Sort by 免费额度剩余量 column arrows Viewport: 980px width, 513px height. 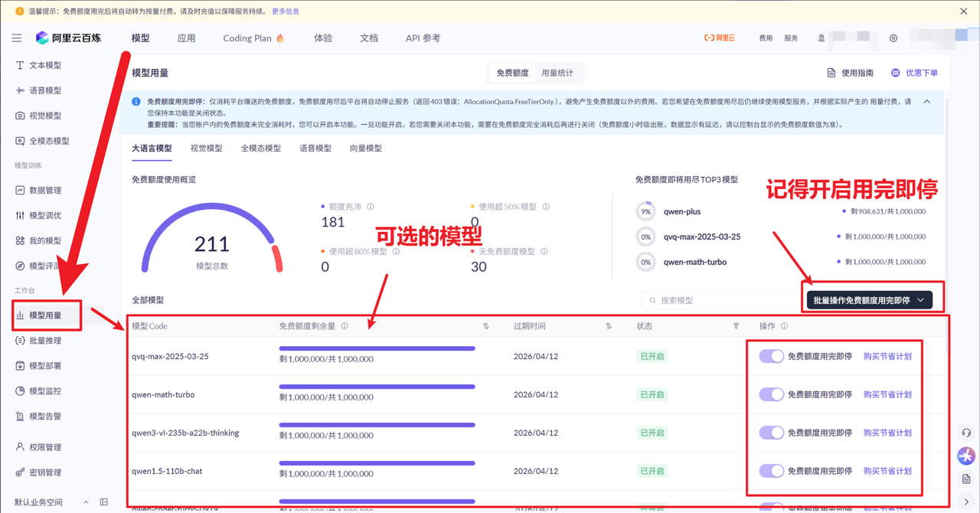485,326
